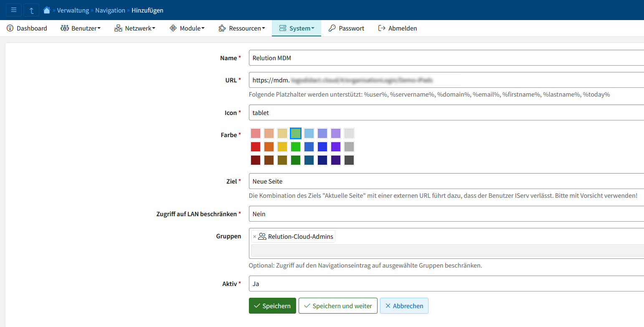Click the System server icon
Viewport: 644px width, 327px height.
[283, 28]
